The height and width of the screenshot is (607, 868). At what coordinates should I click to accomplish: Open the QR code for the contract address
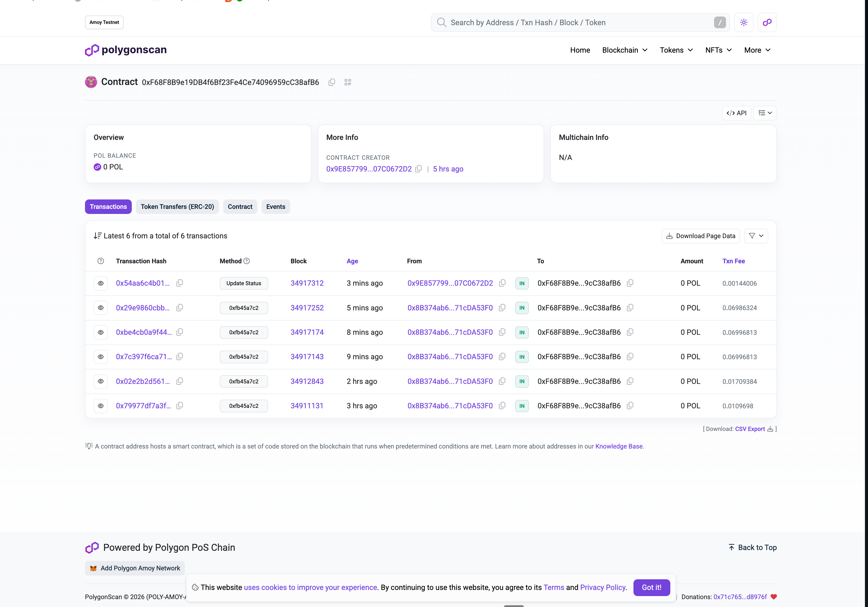click(x=348, y=82)
